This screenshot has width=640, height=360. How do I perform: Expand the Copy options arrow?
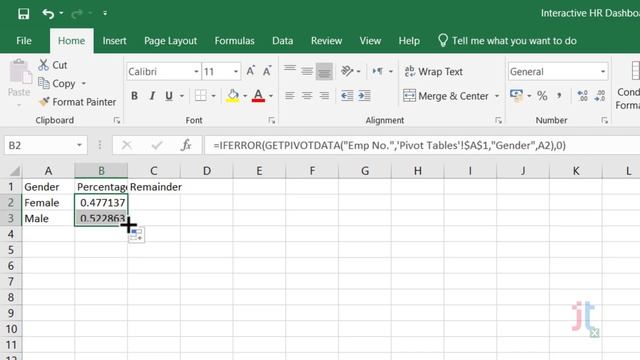point(84,84)
